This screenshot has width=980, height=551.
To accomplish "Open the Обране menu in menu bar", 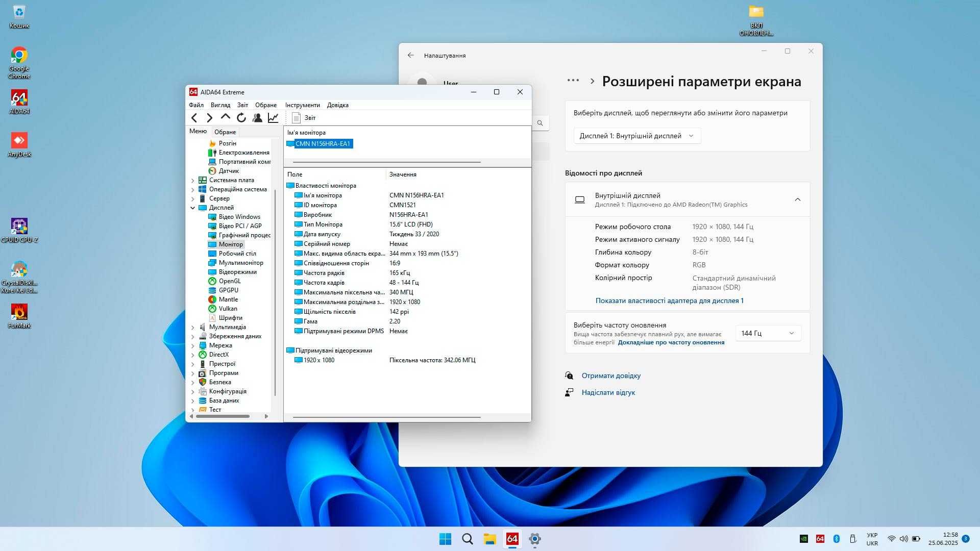I will click(266, 105).
